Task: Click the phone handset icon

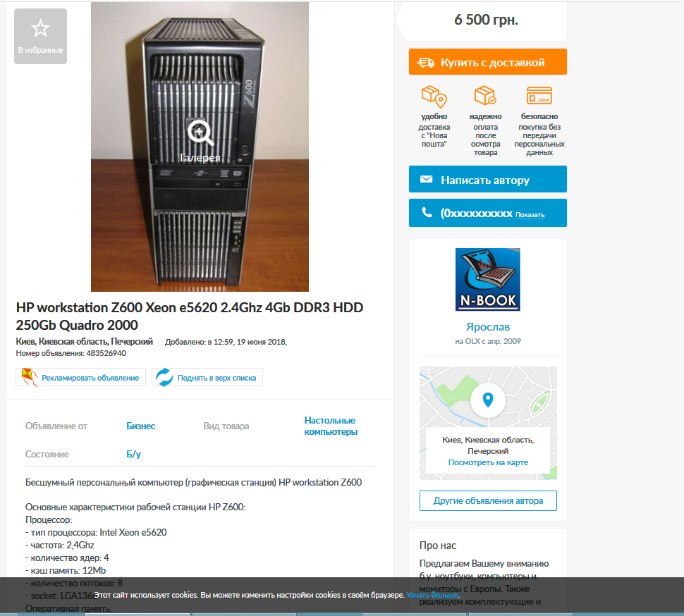Action: pos(427,212)
